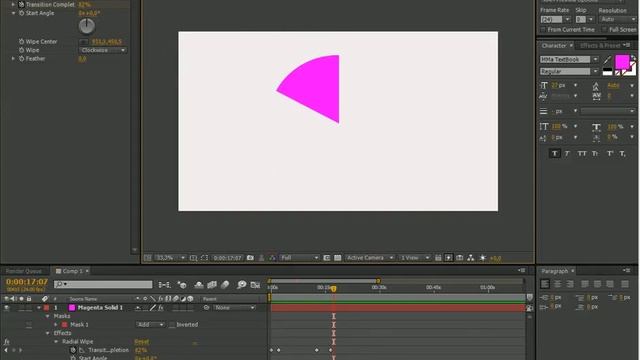Switch to Effects & Presets tab

tap(600, 46)
